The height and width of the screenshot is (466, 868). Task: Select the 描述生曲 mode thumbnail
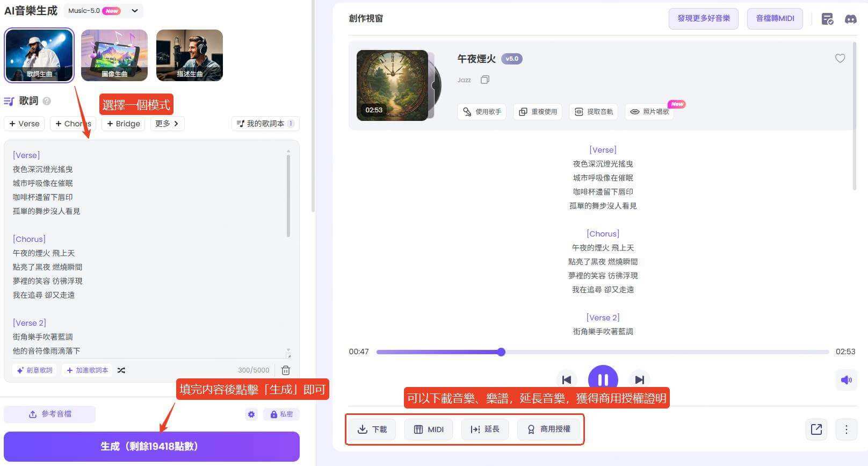coord(189,55)
